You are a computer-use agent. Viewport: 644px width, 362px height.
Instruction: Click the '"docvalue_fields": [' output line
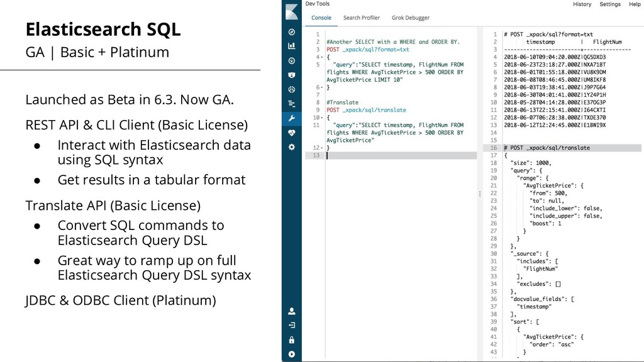tap(542, 299)
